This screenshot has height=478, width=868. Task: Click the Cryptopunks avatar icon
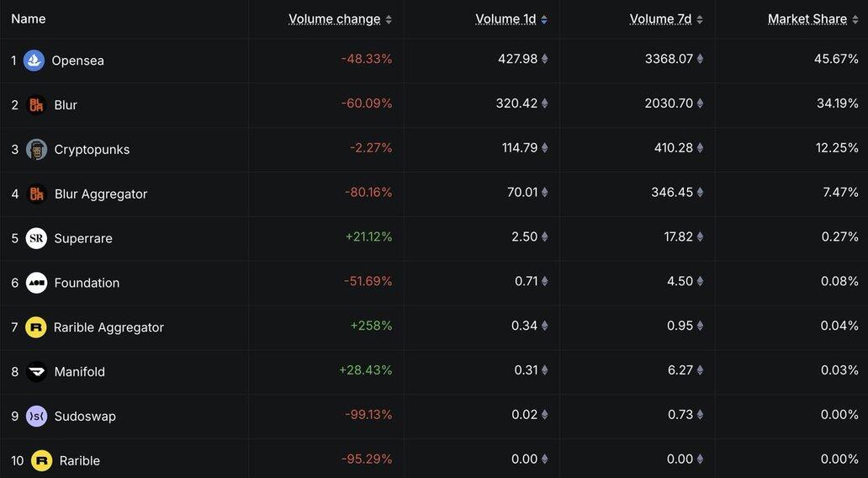pos(36,150)
